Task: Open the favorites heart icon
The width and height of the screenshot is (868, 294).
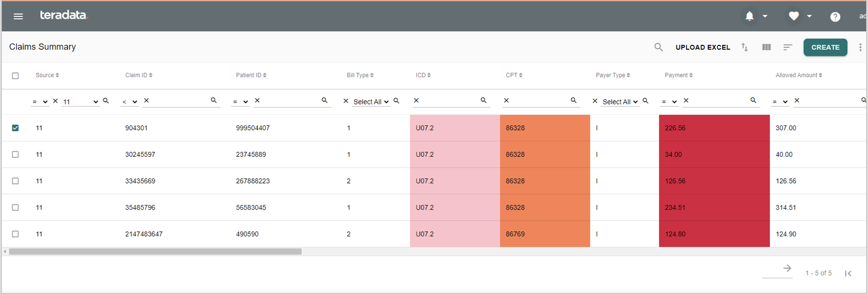Action: coord(794,16)
